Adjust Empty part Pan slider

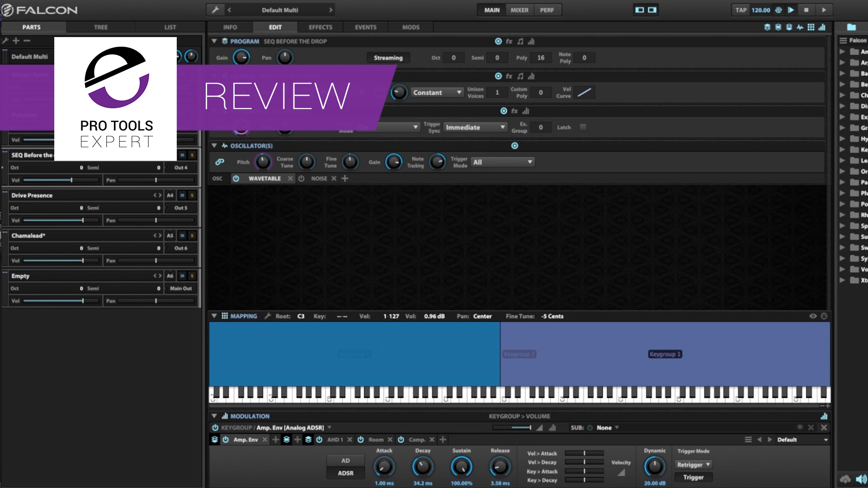[x=156, y=300]
